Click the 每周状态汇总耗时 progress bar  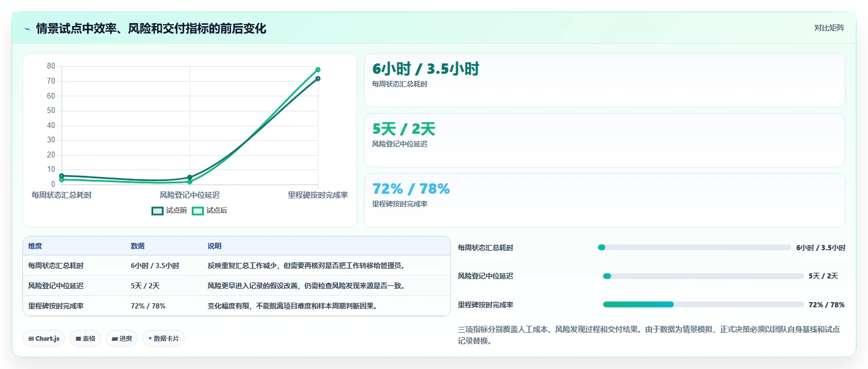coord(695,247)
